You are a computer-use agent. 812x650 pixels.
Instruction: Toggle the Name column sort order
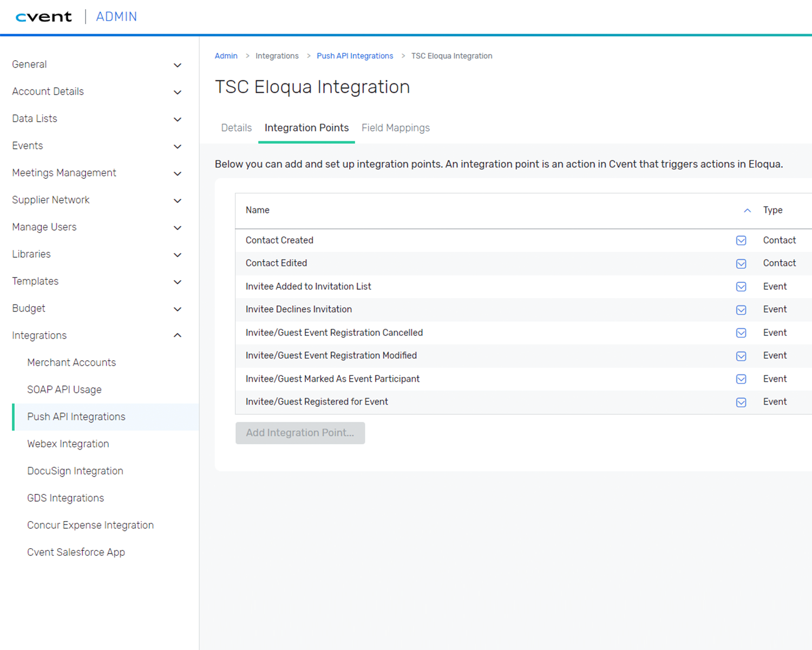click(x=748, y=210)
